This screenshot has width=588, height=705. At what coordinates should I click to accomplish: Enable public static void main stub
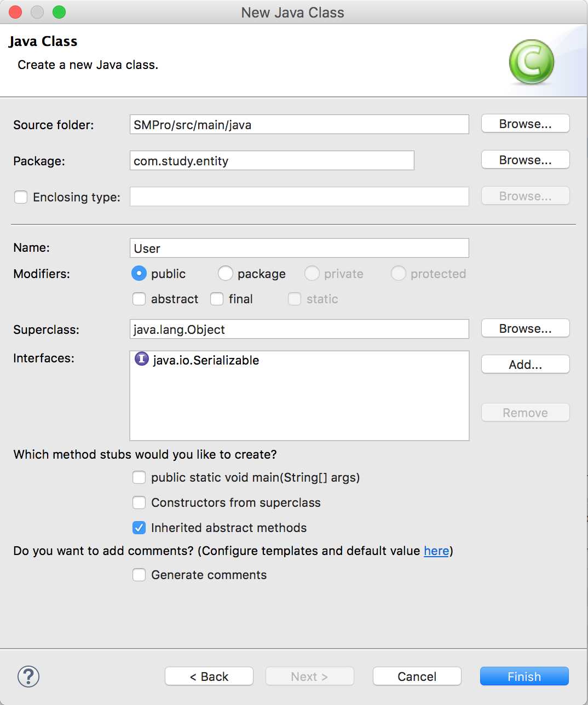coord(139,477)
